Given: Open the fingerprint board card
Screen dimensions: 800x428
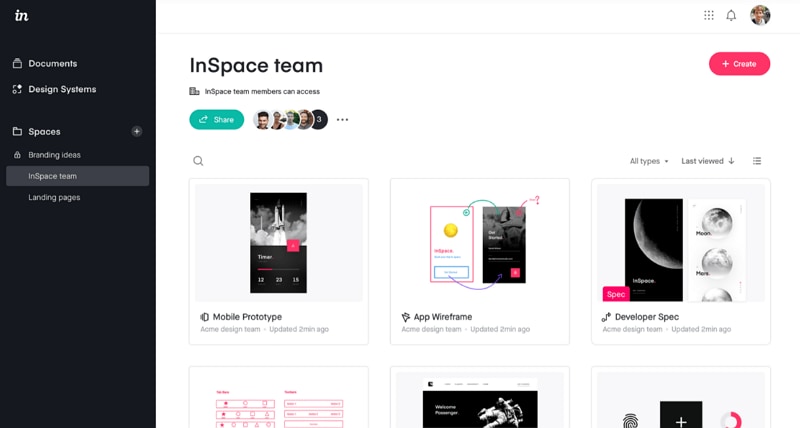Looking at the screenshot, I should pos(681,397).
